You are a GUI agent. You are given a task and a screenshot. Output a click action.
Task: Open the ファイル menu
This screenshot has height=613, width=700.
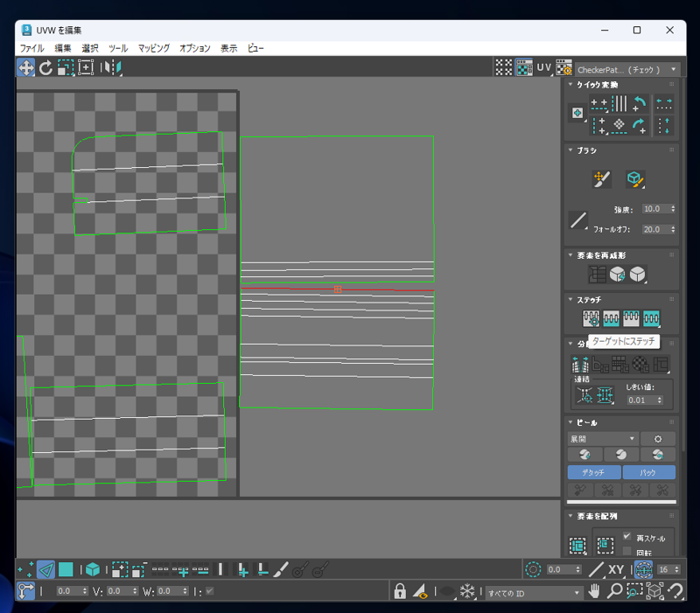coord(31,48)
